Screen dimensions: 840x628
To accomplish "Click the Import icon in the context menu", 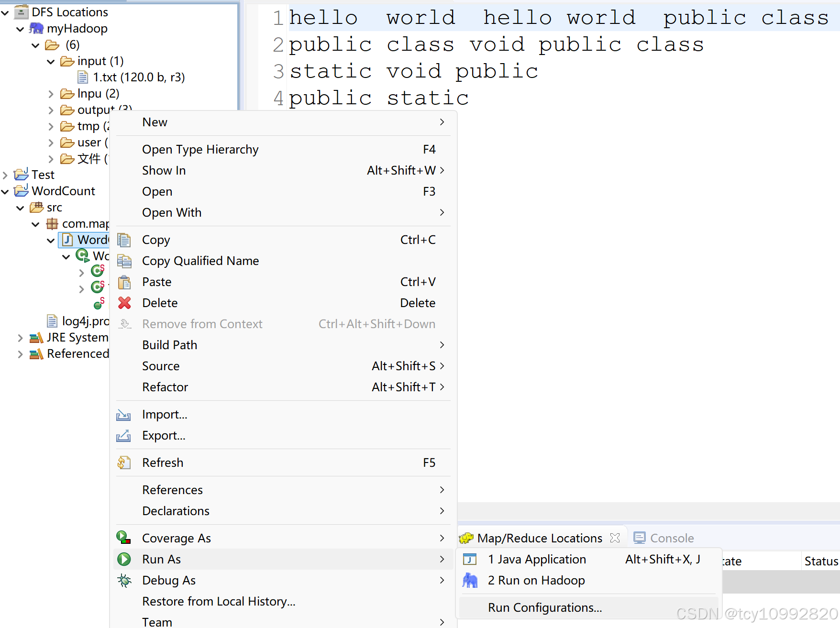I will tap(124, 414).
